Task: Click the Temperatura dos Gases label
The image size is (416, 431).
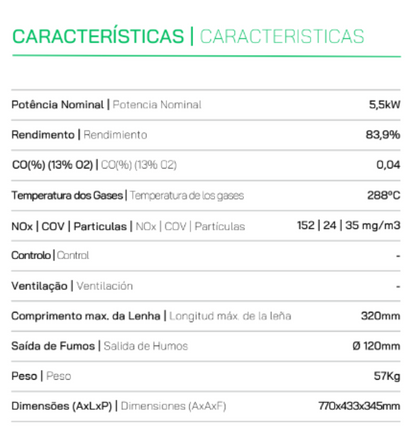Action: point(67,195)
